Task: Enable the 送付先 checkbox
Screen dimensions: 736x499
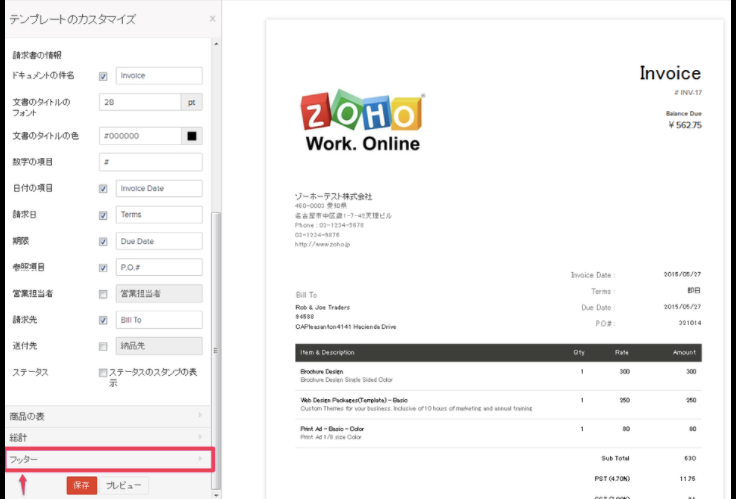Action: [x=103, y=347]
